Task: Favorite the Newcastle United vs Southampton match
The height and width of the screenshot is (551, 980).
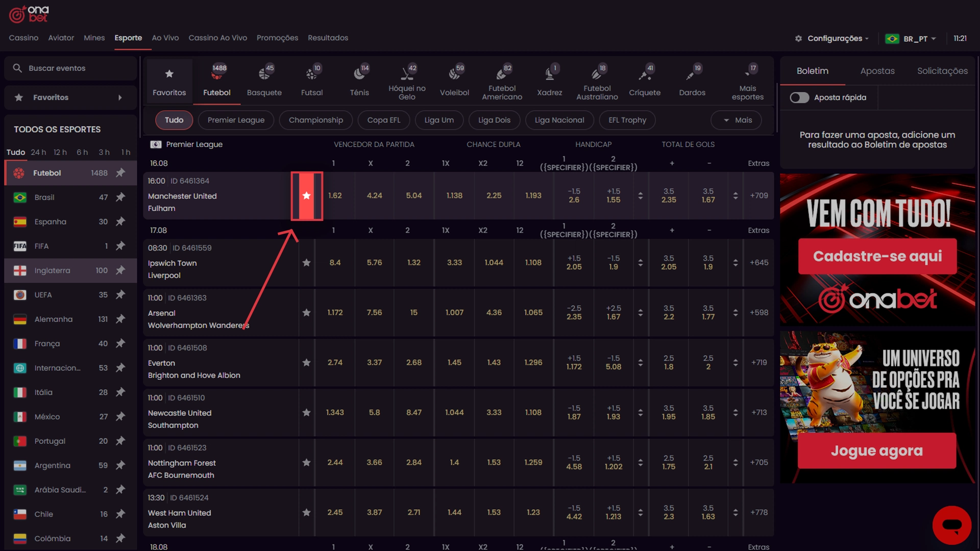Action: (306, 413)
